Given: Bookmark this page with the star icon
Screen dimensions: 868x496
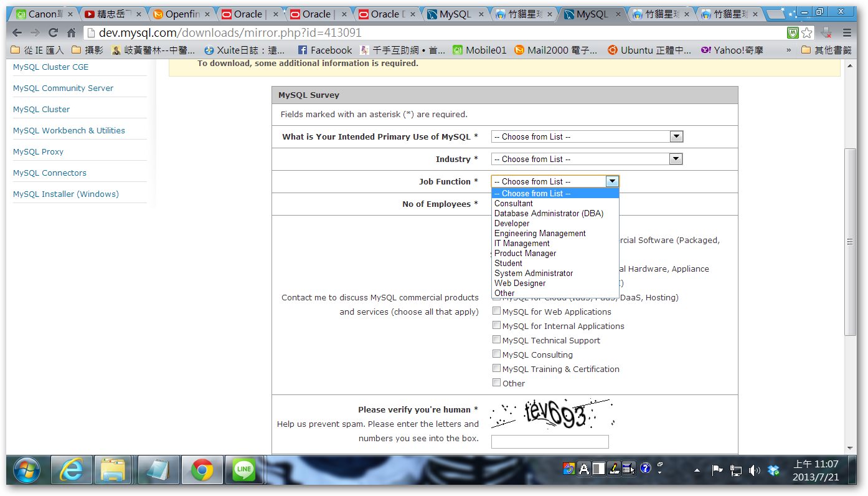Looking at the screenshot, I should click(807, 33).
